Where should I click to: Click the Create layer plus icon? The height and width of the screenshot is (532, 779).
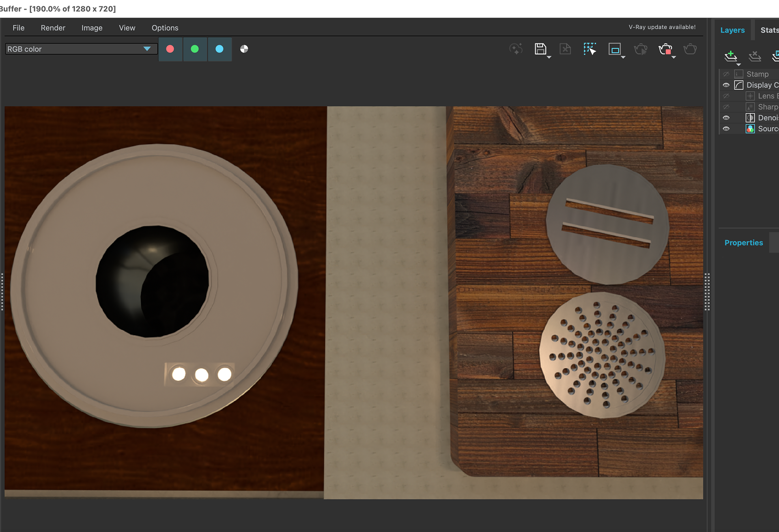(x=731, y=56)
